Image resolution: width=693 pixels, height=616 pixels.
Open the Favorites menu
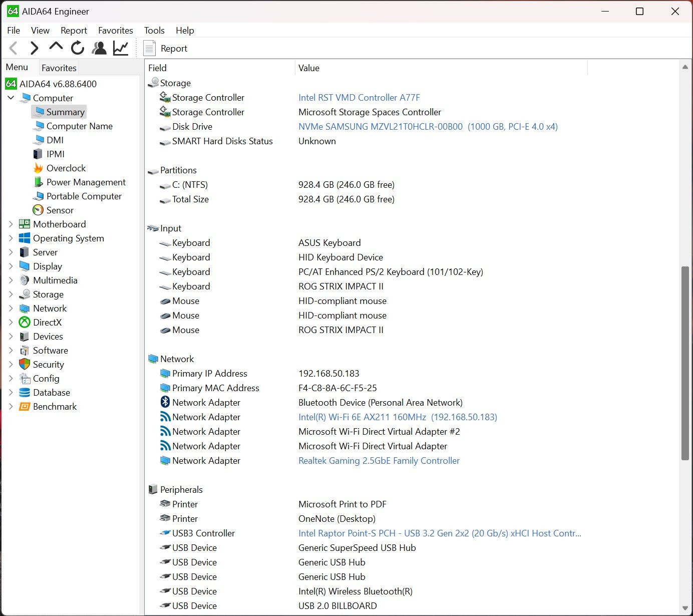click(x=116, y=31)
